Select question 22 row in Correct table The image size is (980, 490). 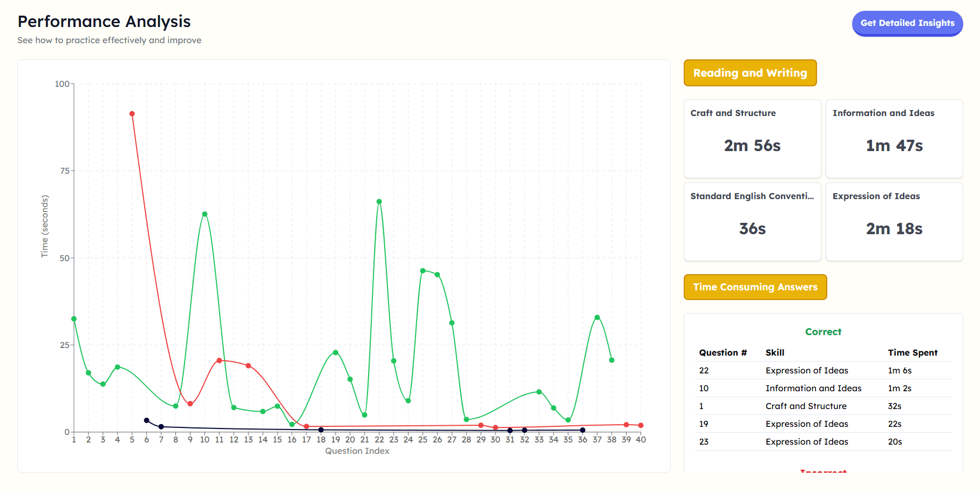(x=777, y=370)
